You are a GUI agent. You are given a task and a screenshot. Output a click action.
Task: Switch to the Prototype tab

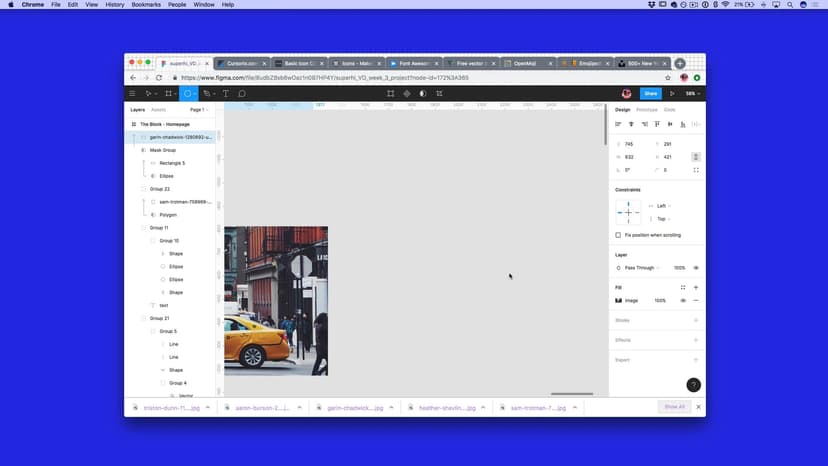click(647, 110)
